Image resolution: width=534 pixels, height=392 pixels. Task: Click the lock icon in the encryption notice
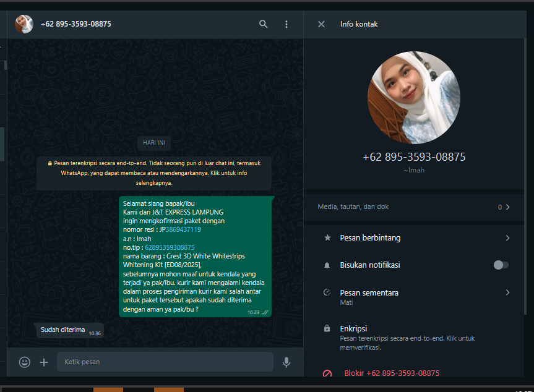(x=50, y=163)
